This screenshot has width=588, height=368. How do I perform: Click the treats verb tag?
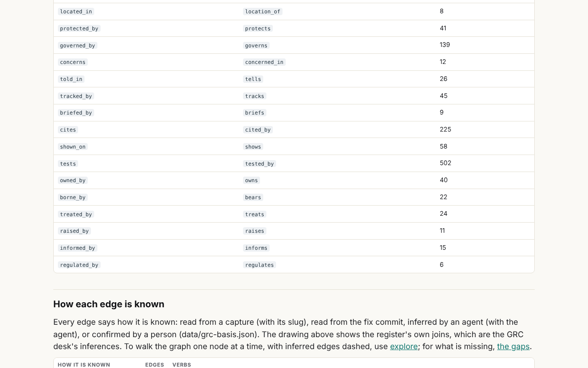pos(254,214)
